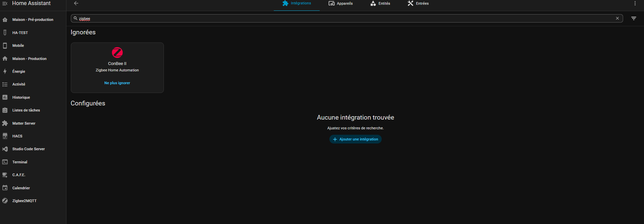This screenshot has height=224, width=644.
Task: Click the ConBee II Zigbee logo
Action: click(117, 53)
